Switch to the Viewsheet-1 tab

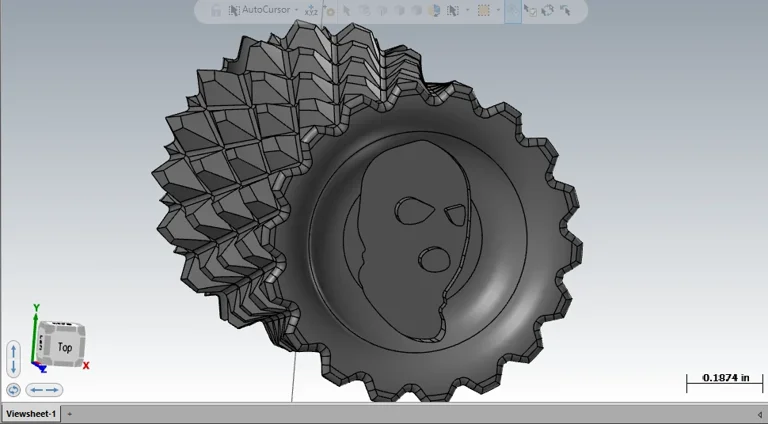click(31, 414)
